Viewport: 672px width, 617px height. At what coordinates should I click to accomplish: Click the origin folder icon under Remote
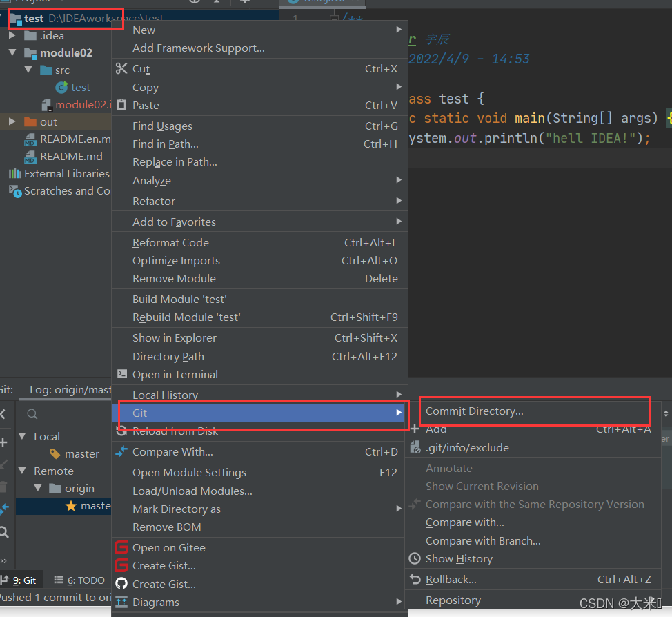pyautogui.click(x=55, y=488)
